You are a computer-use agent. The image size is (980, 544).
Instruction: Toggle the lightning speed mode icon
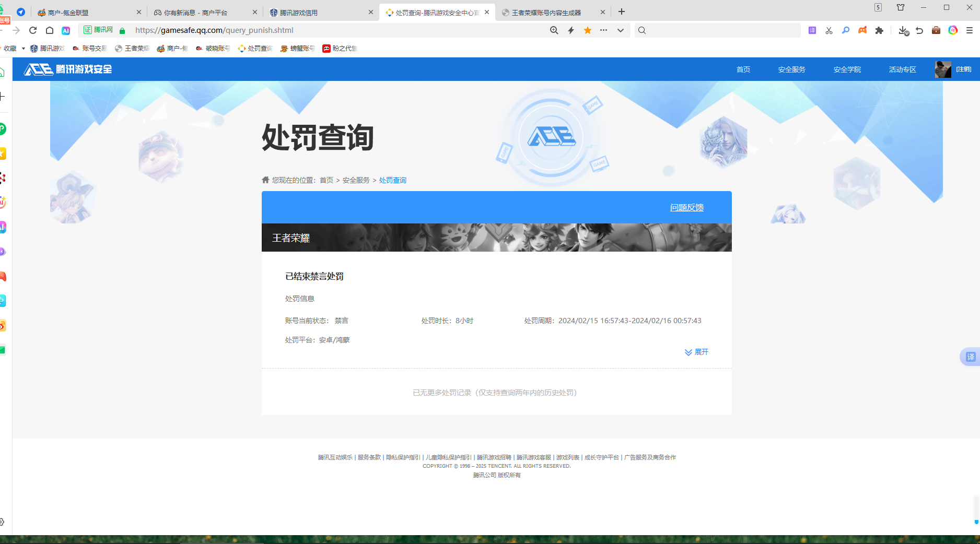tap(571, 30)
